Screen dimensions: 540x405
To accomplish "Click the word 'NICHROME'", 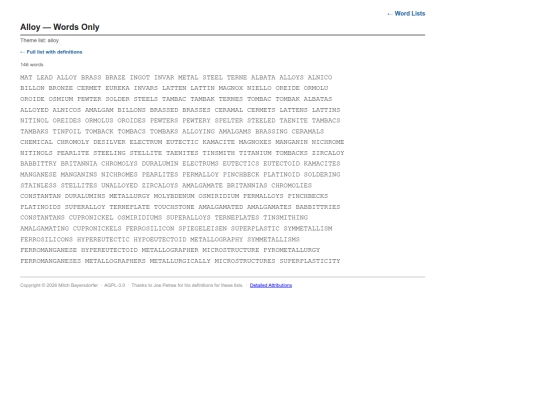I will click(x=328, y=142).
